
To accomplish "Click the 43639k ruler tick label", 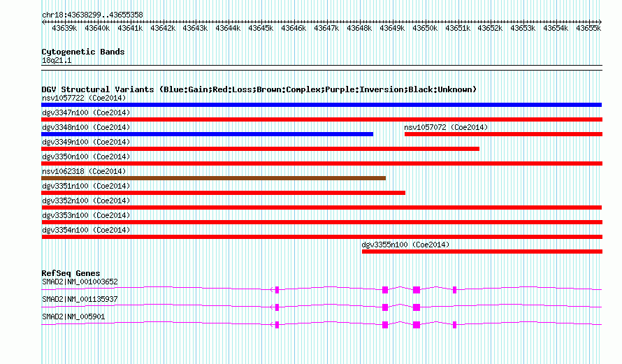I will click(64, 28).
